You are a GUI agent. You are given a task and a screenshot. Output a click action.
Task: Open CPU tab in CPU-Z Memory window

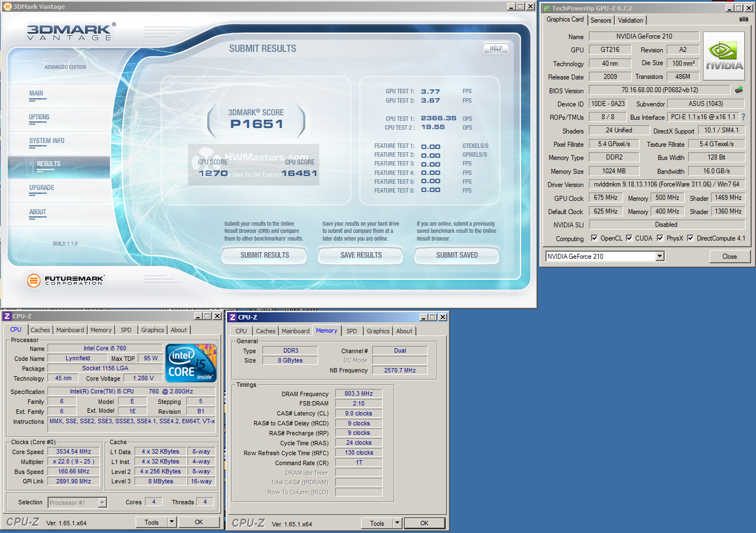[x=241, y=331]
